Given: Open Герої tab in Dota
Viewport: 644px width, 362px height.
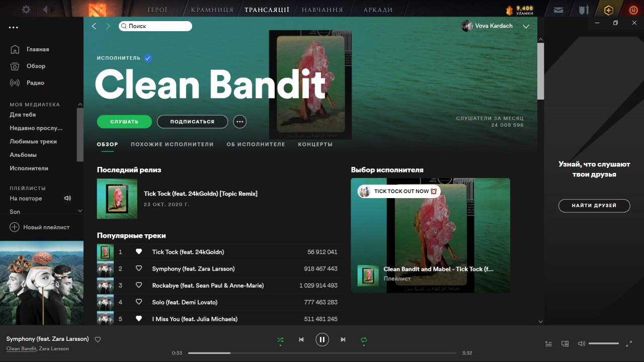Looking at the screenshot, I should coord(157,10).
